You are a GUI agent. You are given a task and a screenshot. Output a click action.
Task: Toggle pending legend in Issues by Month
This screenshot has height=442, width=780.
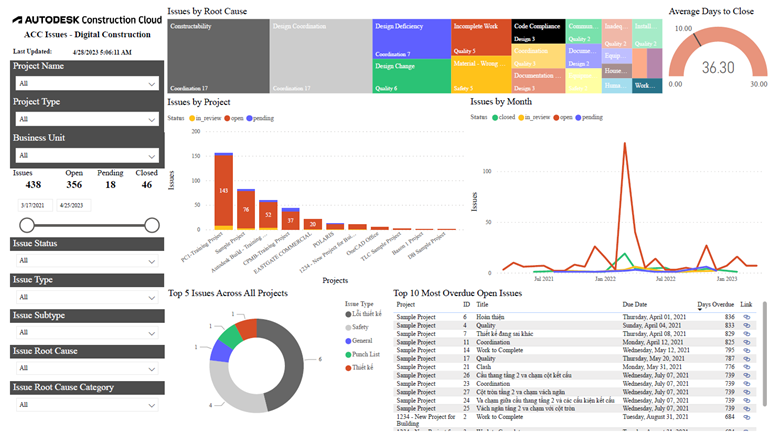pyautogui.click(x=589, y=117)
